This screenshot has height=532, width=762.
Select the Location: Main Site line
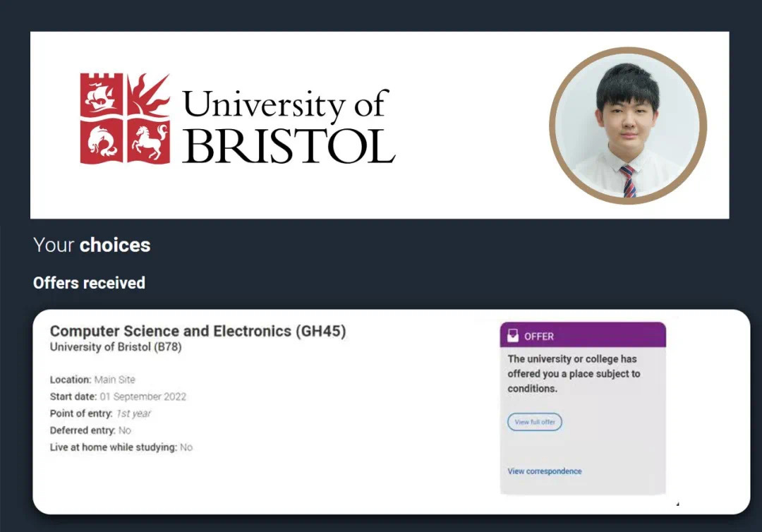point(92,380)
